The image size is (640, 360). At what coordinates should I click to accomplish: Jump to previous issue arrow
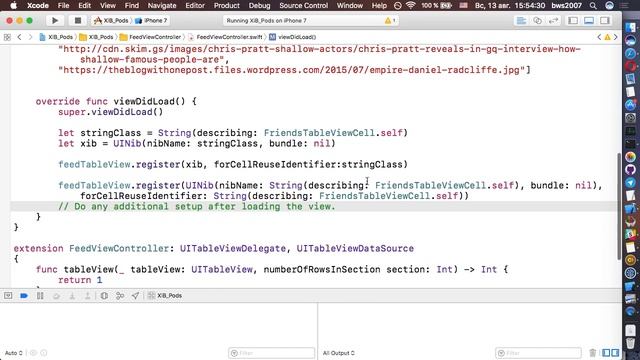pyautogui.click(x=599, y=37)
